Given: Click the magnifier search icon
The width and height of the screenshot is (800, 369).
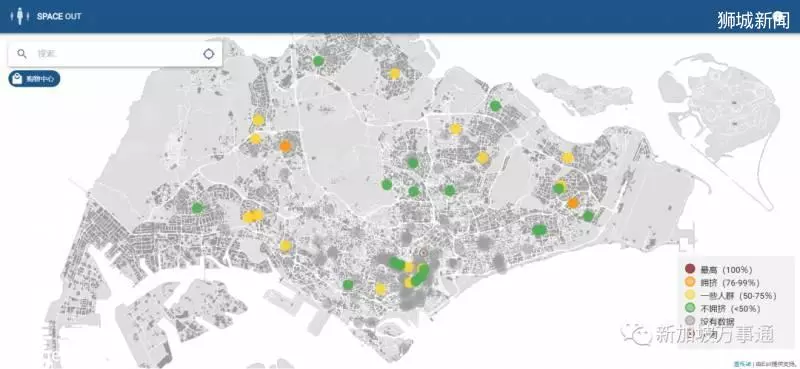Looking at the screenshot, I should click(22, 54).
